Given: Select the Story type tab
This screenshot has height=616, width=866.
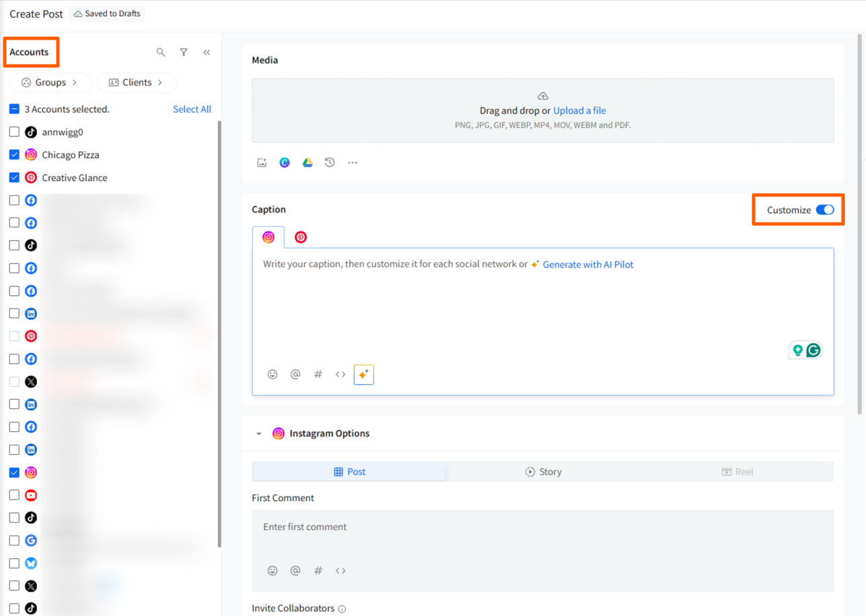Looking at the screenshot, I should [x=543, y=471].
